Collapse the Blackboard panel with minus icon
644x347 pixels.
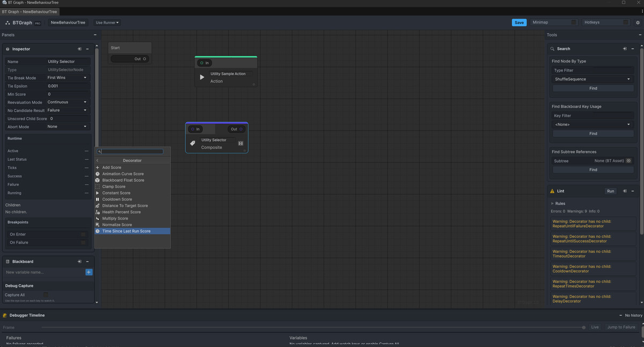pyautogui.click(x=87, y=262)
